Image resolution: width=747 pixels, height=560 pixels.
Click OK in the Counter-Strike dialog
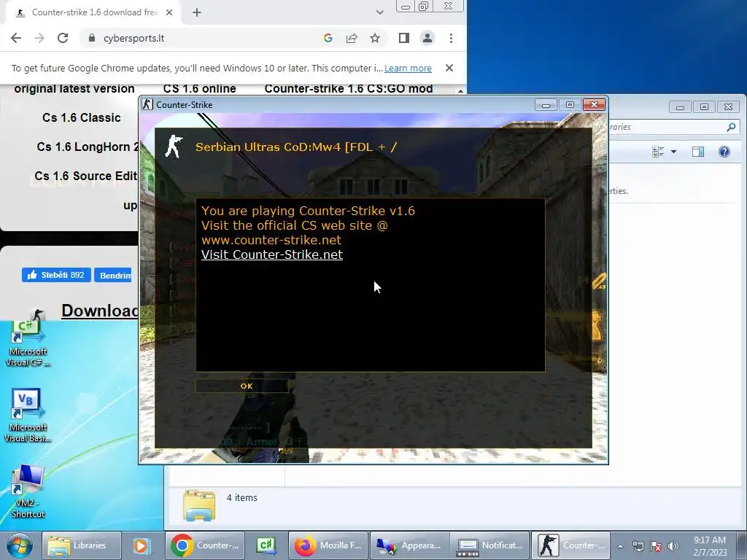[241, 386]
